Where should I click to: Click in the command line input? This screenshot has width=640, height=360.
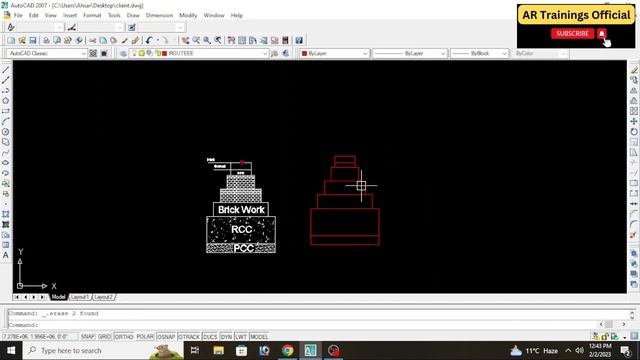[x=302, y=325]
